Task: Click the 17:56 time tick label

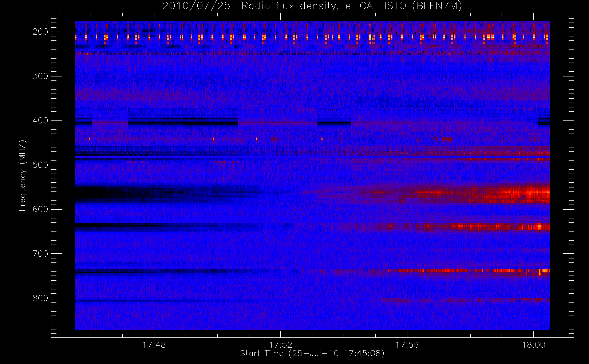Action: [x=407, y=345]
